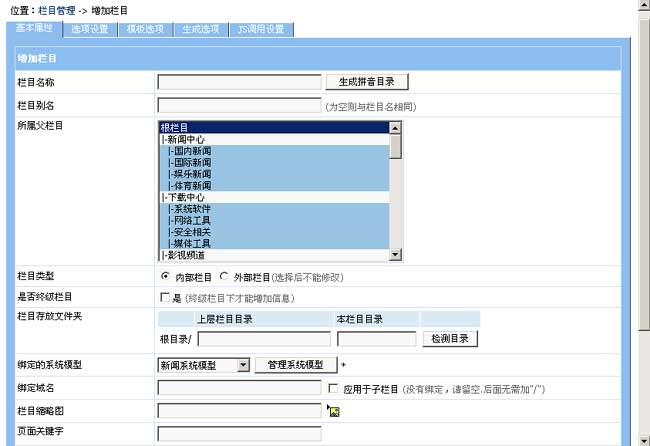This screenshot has width=650, height=446.
Task: Open the 新闻系统模型 dropdown
Action: coord(243,365)
